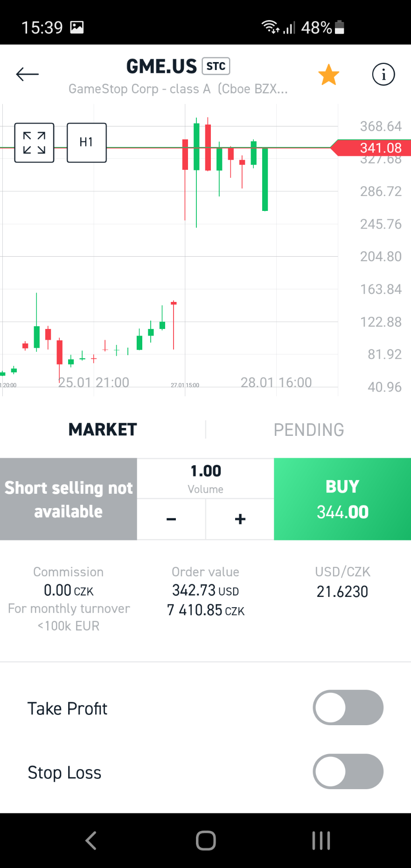The image size is (411, 868).
Task: Switch to the MARKET tab
Action: (x=103, y=429)
